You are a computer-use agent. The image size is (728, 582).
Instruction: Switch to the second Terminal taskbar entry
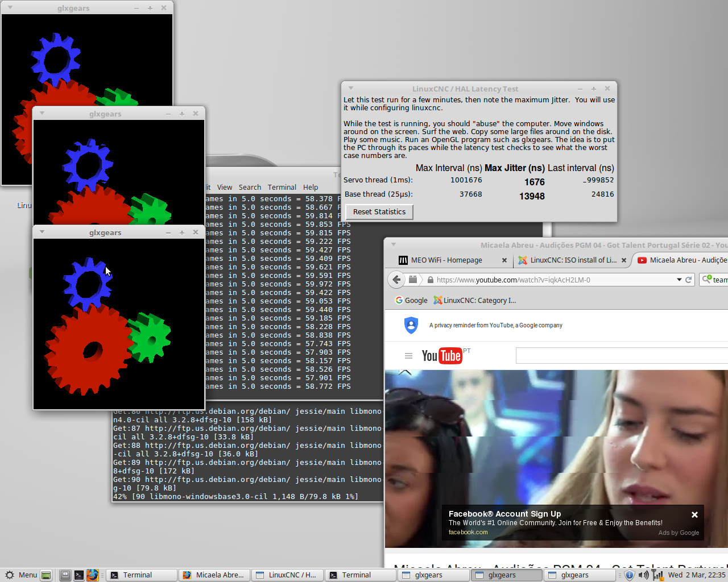[x=360, y=575]
